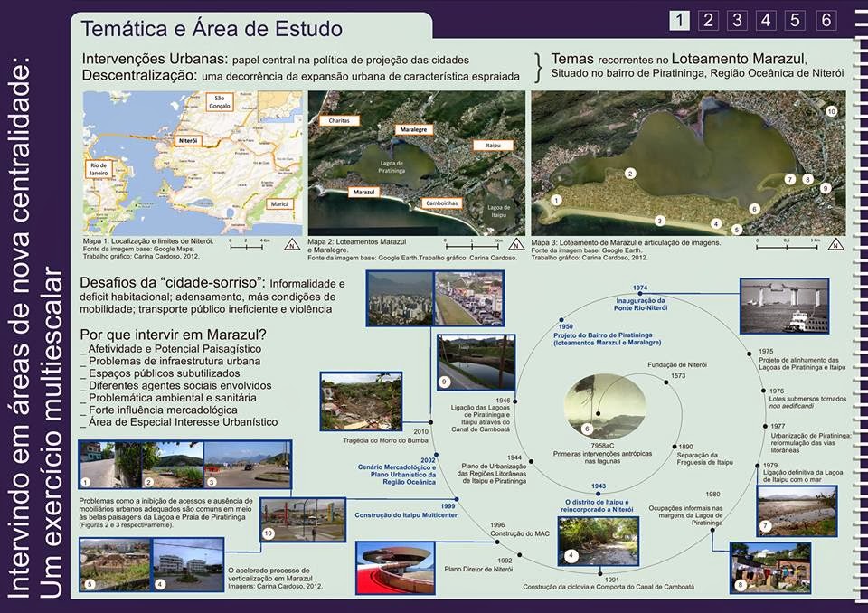The height and width of the screenshot is (613, 868).
Task: Open the city skyline photo thumbnail
Action: pyautogui.click(x=401, y=298)
